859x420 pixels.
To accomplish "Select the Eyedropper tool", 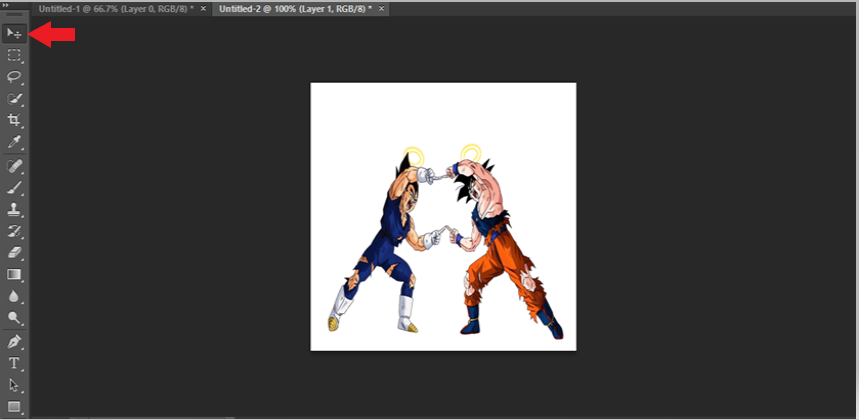I will point(14,142).
